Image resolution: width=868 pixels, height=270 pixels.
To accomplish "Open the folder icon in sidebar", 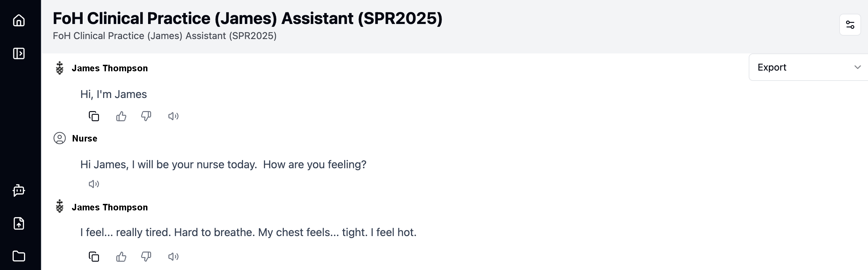I will pyautogui.click(x=19, y=256).
